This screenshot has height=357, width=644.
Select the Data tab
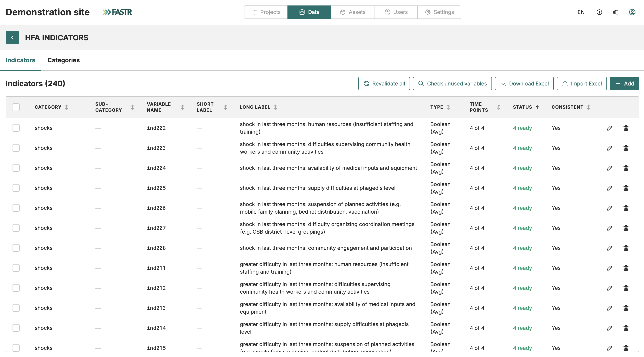pyautogui.click(x=309, y=12)
